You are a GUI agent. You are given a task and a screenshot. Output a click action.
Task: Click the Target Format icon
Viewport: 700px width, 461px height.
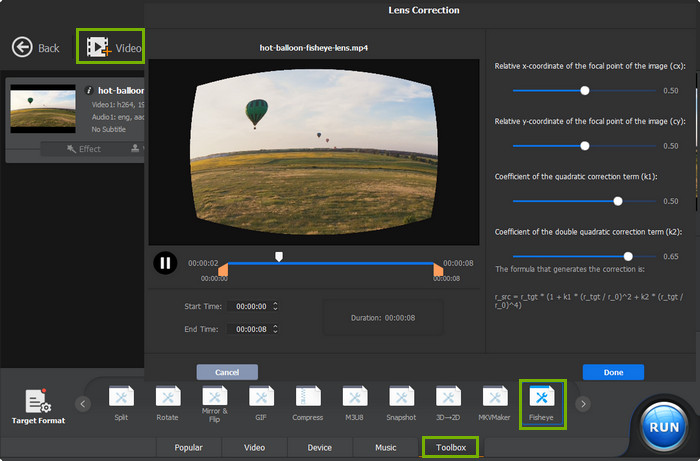pos(38,402)
